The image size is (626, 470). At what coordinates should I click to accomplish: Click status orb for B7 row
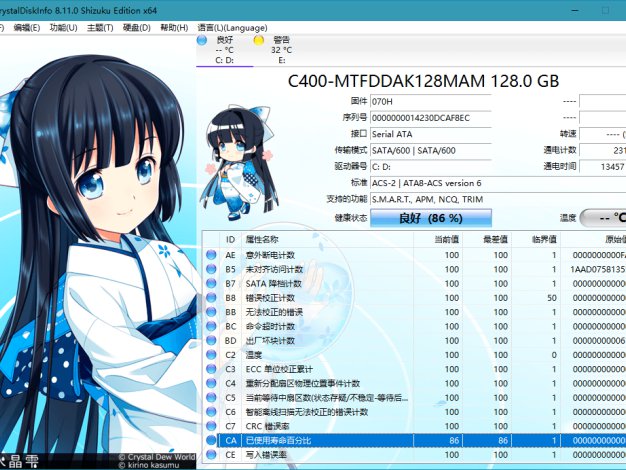[x=211, y=284]
